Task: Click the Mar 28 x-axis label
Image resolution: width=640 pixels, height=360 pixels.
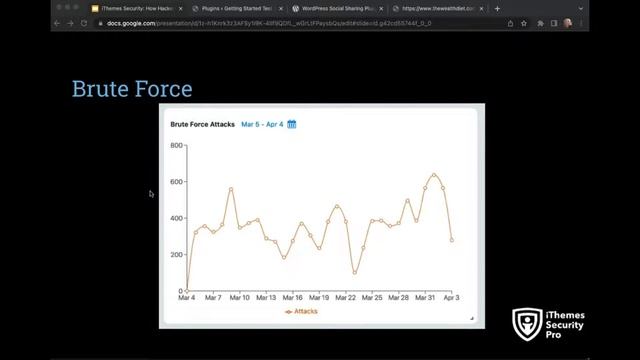Action: coord(398,298)
